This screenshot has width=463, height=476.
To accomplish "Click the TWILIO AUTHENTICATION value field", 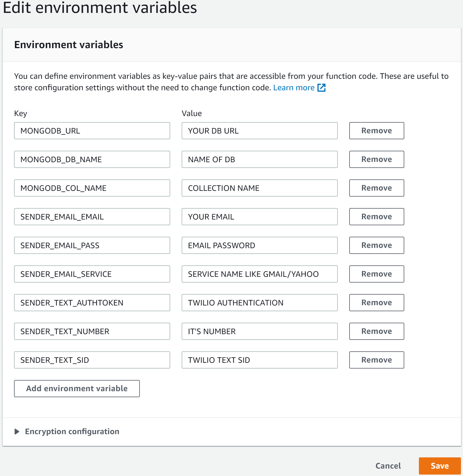I will point(259,303).
